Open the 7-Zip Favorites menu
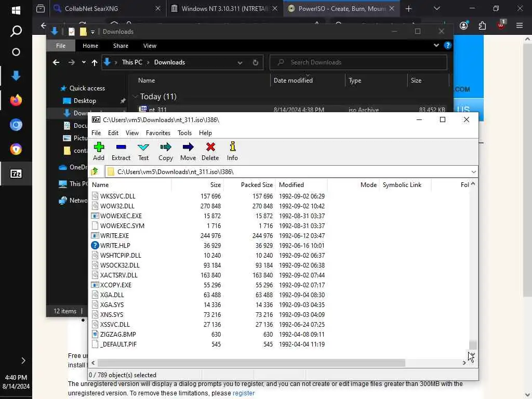This screenshot has width=532, height=399. [x=158, y=133]
